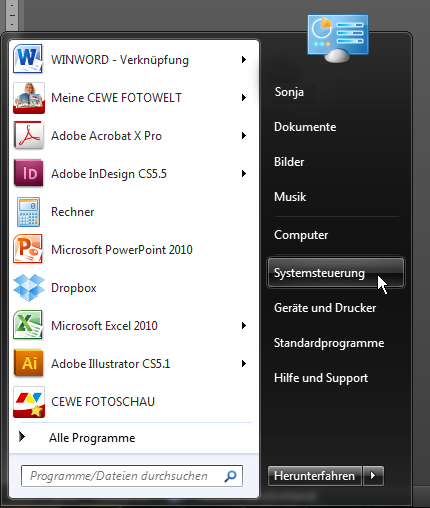
Task: Open the Dropbox icon
Action: pyautogui.click(x=29, y=288)
